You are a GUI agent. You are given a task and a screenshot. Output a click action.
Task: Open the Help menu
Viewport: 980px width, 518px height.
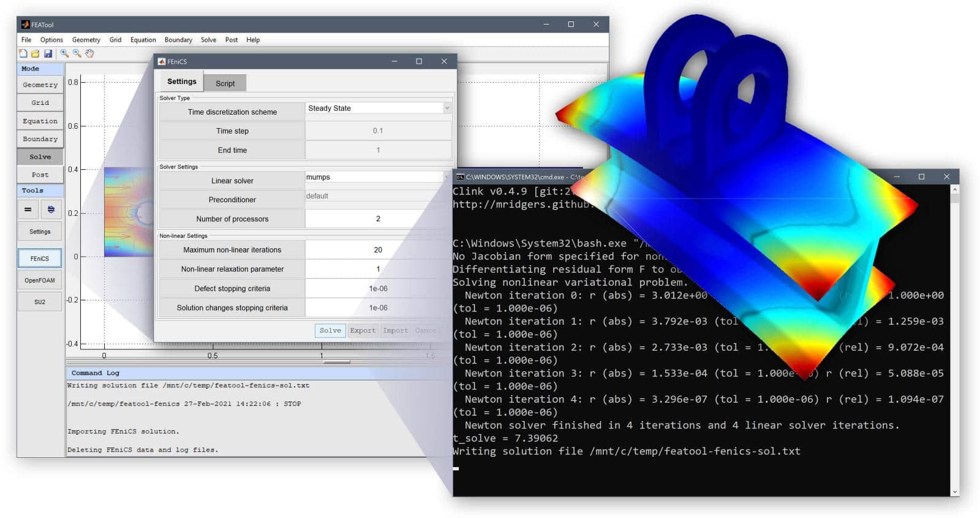click(x=253, y=40)
